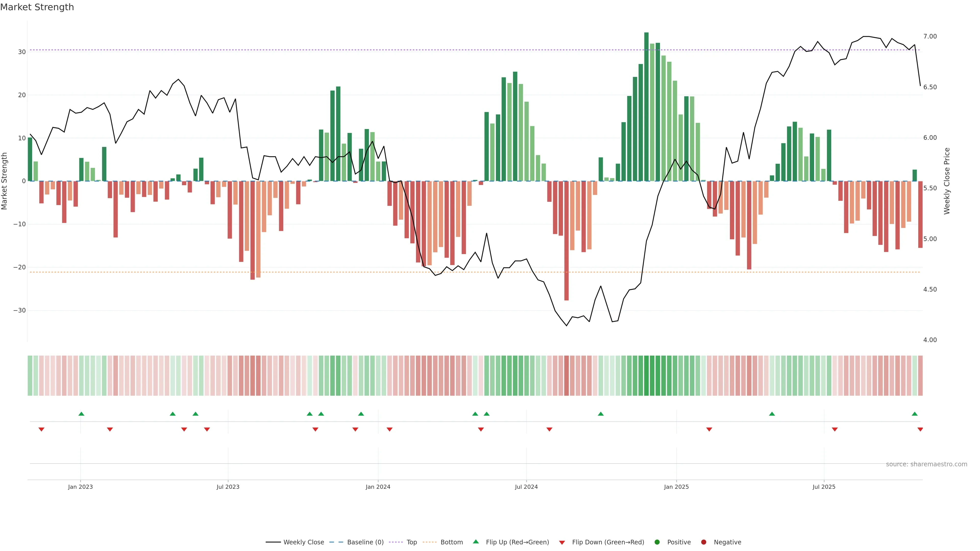Click the Jul 2025 x-axis label
This screenshot has height=551, width=980.
(x=824, y=487)
